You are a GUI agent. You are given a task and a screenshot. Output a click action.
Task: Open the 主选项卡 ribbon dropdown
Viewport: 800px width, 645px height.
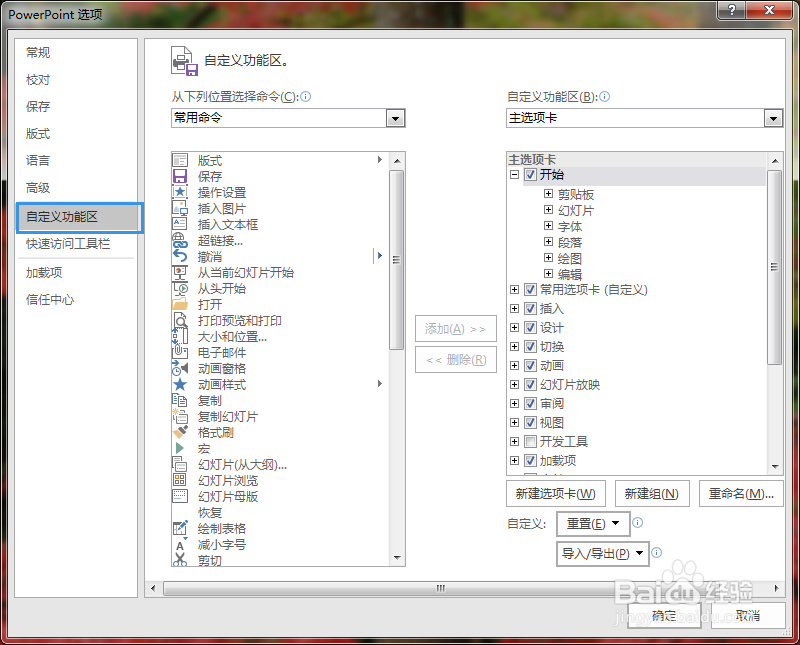[773, 118]
